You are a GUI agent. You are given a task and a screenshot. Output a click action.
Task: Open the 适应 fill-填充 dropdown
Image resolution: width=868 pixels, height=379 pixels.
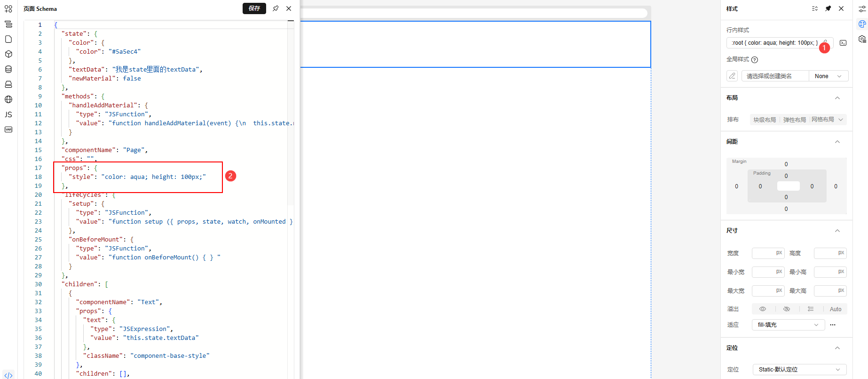(x=788, y=325)
